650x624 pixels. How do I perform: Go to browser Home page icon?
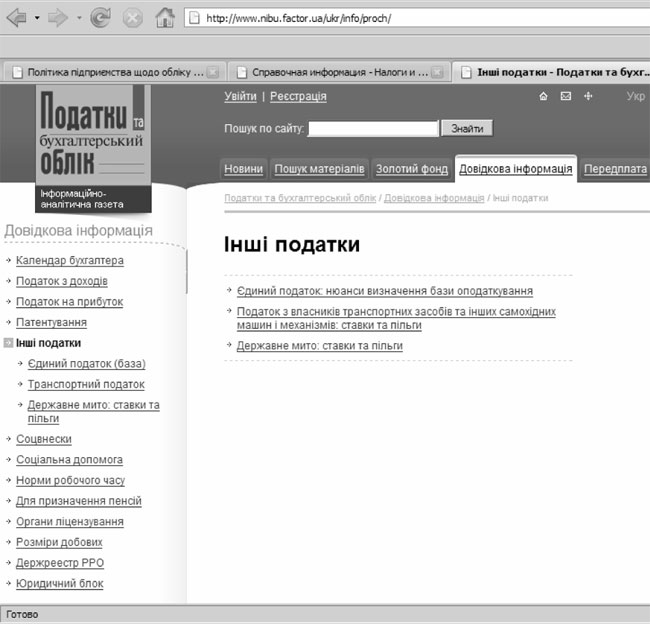(165, 18)
